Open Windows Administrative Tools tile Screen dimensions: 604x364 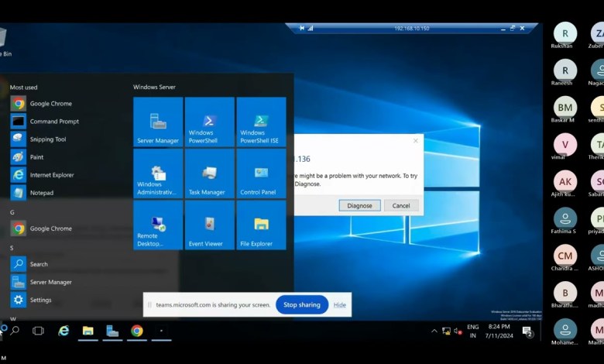pyautogui.click(x=158, y=173)
